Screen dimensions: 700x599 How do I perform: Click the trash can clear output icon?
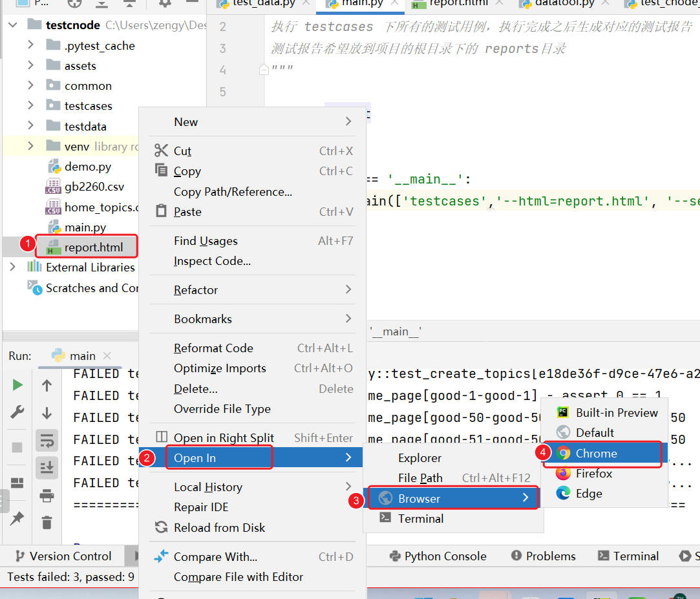tap(47, 521)
